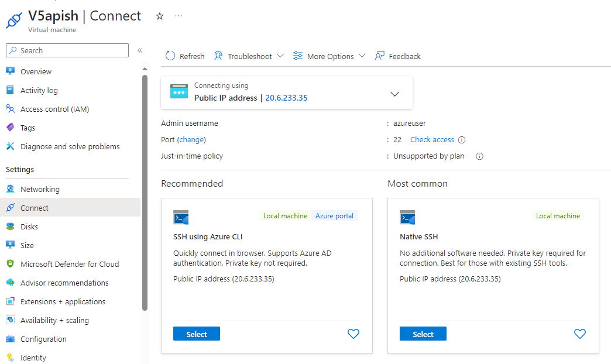
Task: Open the ellipsis more actions menu
Action: (179, 16)
